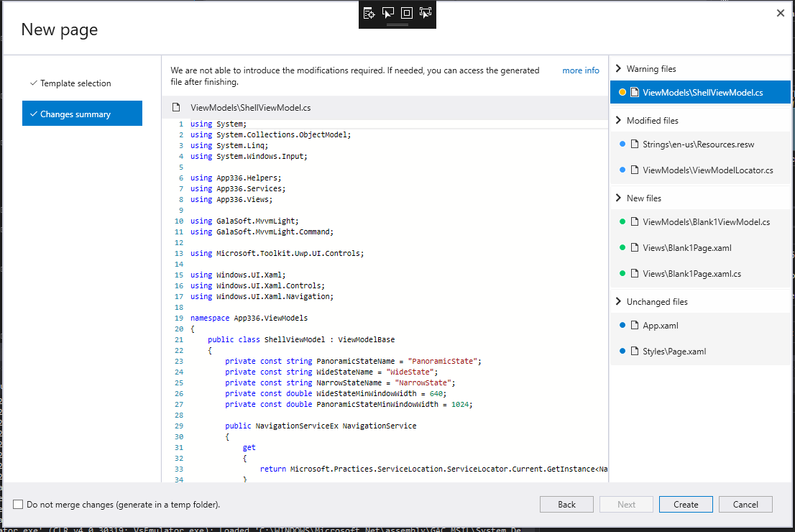The width and height of the screenshot is (795, 532).
Task: Open the more info link
Action: point(581,70)
